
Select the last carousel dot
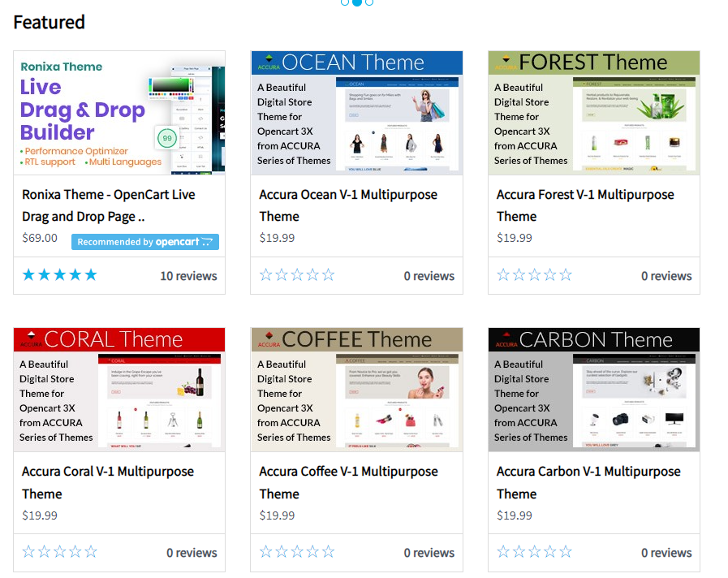(x=369, y=2)
